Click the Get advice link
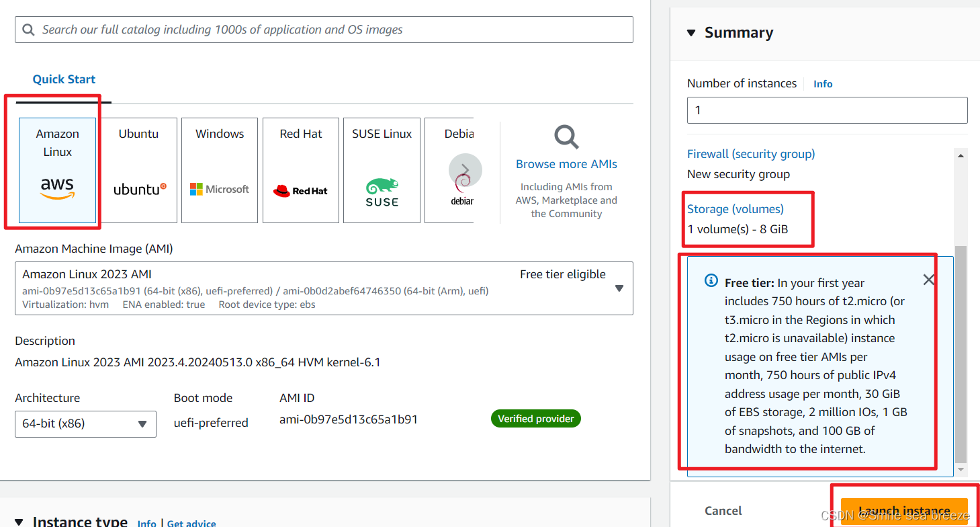Viewport: 980px width, 527px height. click(191, 522)
